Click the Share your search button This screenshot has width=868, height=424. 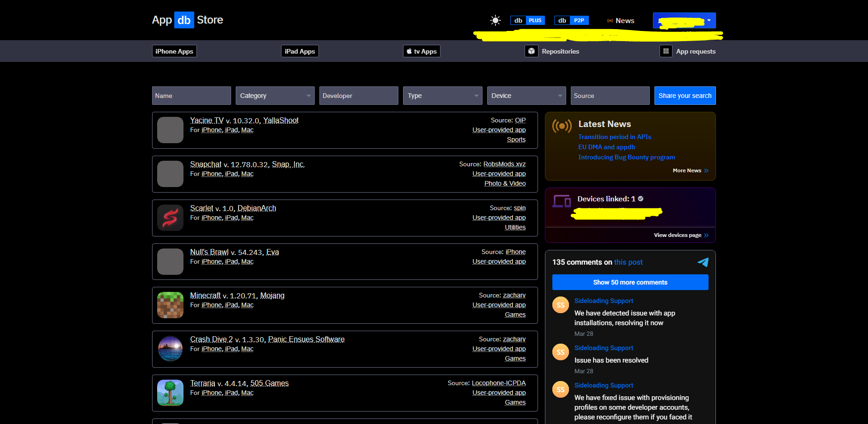(x=685, y=96)
